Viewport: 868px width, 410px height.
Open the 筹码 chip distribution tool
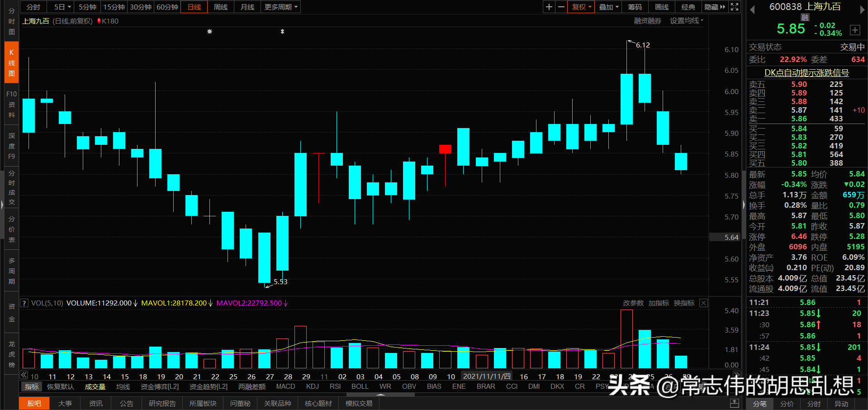(x=634, y=7)
